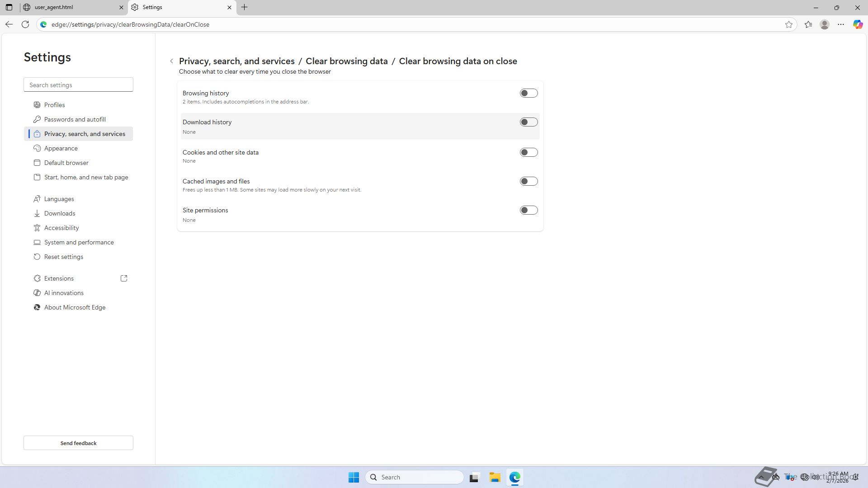
Task: Star this page as a favorite
Action: click(789, 24)
